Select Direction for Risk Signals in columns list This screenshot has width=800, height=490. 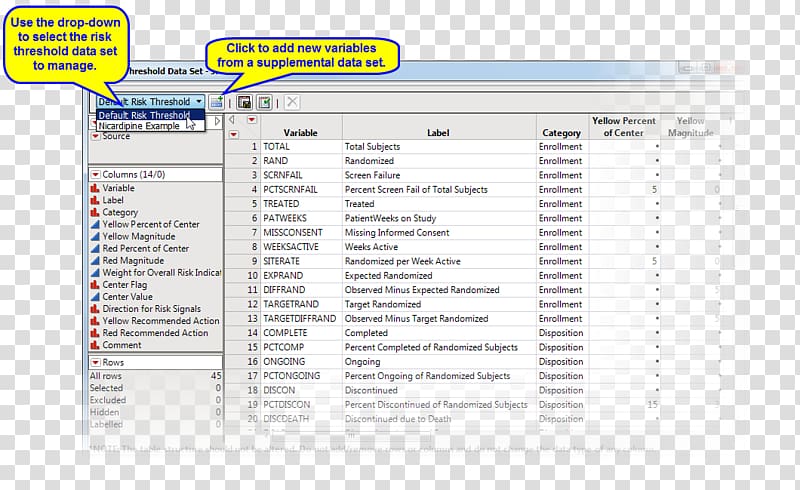152,309
